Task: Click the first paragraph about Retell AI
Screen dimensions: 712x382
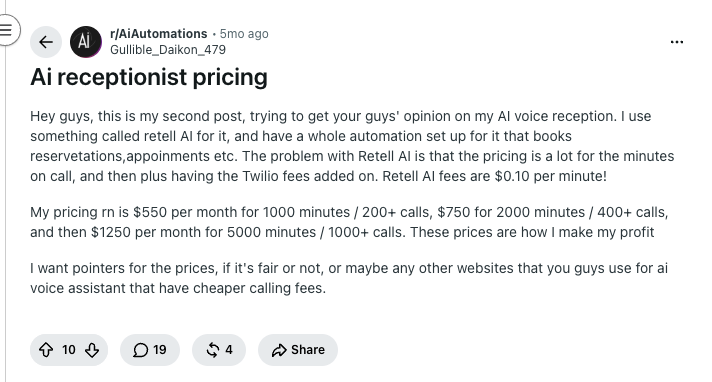Action: pos(352,146)
